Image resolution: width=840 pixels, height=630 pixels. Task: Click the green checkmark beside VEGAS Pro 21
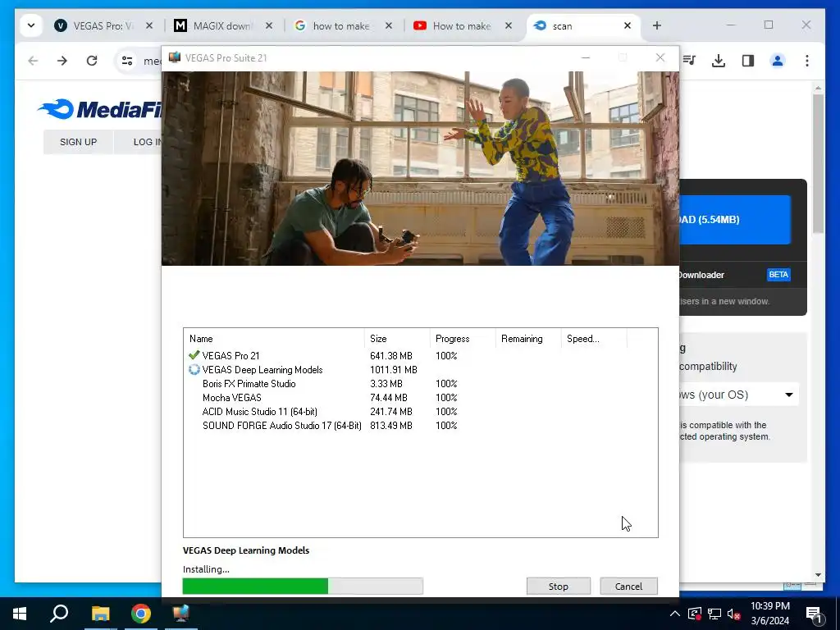194,355
